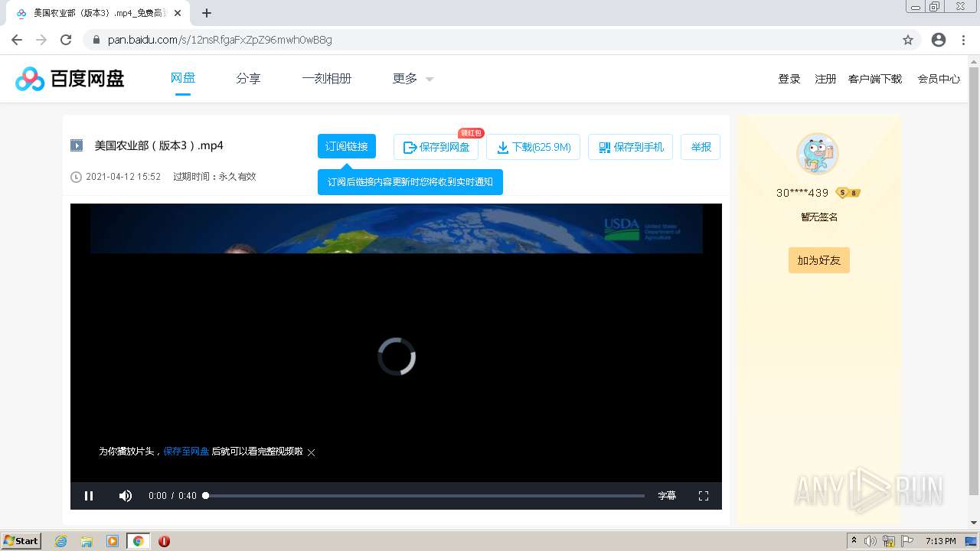The height and width of the screenshot is (551, 980).
Task: Pause the video playback
Action: point(89,496)
